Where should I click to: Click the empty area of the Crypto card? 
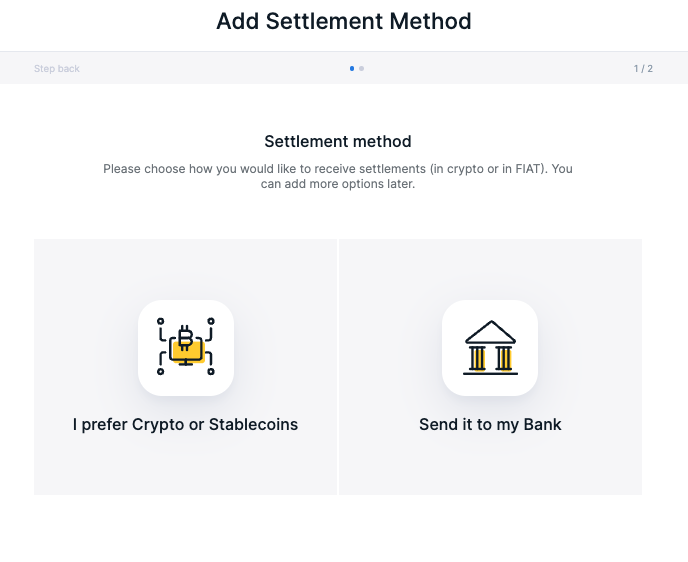click(185, 465)
